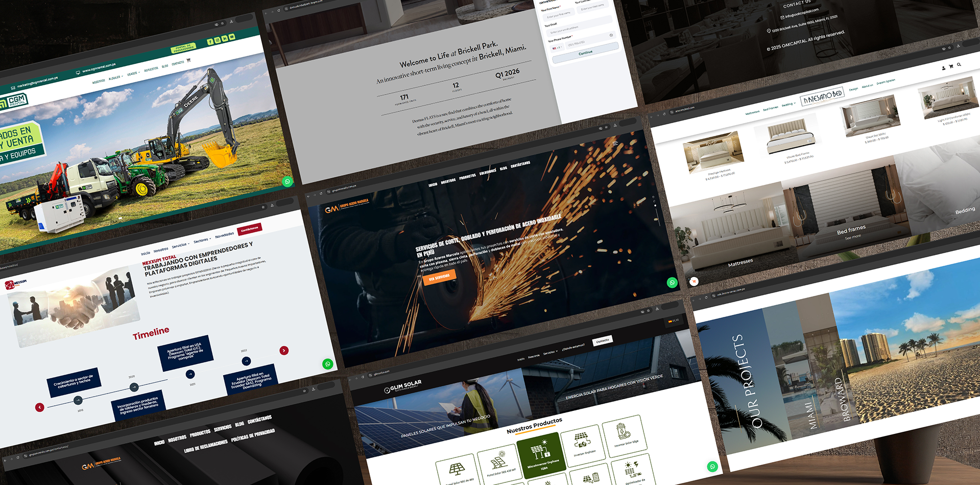980x485 pixels.
Task: Click the orange Ver Servicios button
Action: [x=439, y=277]
